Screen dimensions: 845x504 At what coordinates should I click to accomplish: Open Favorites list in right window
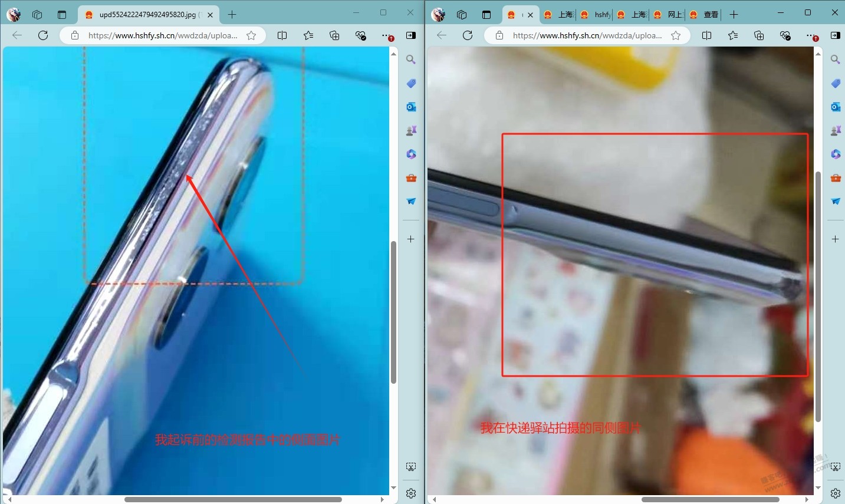pyautogui.click(x=733, y=35)
